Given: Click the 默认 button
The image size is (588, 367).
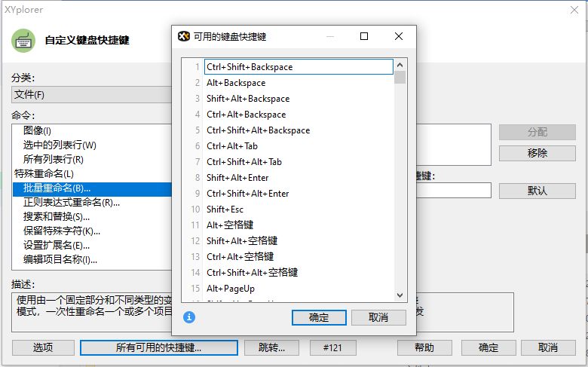Looking at the screenshot, I should click(x=537, y=191).
